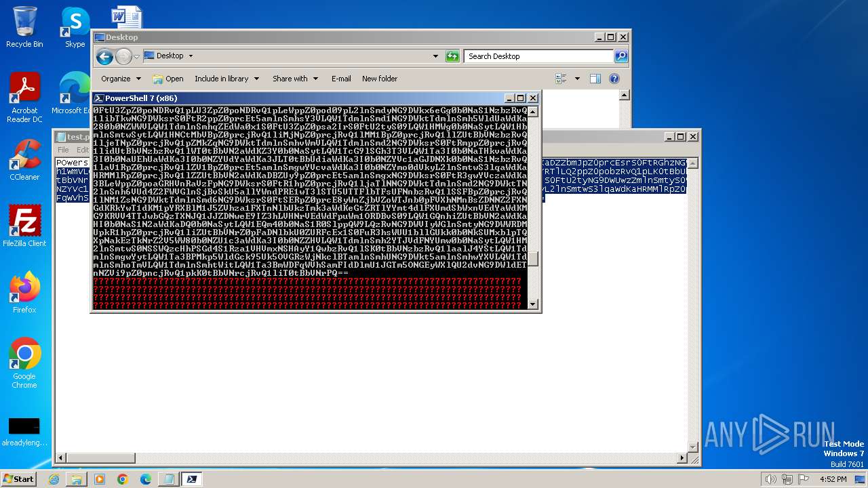
Task: Change view with the view icon
Action: click(x=561, y=79)
